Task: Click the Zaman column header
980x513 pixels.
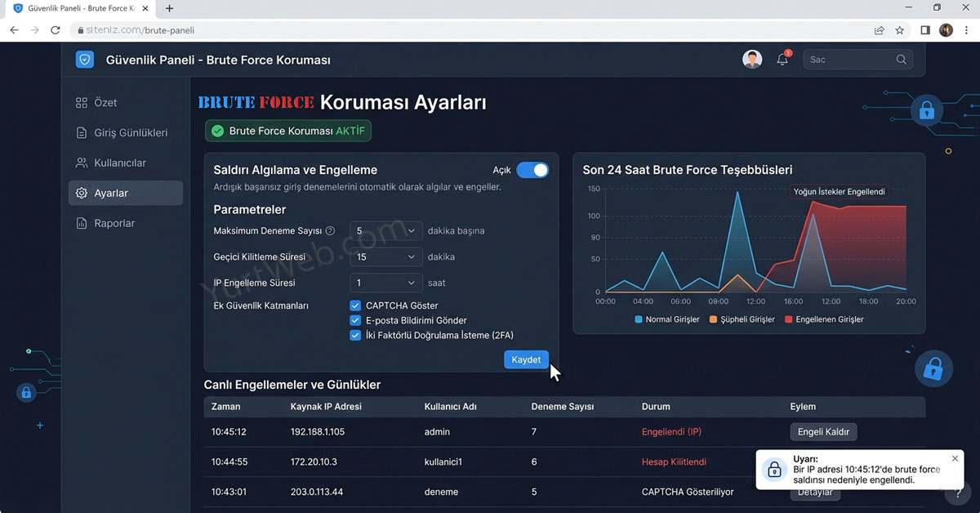Action: coord(226,406)
